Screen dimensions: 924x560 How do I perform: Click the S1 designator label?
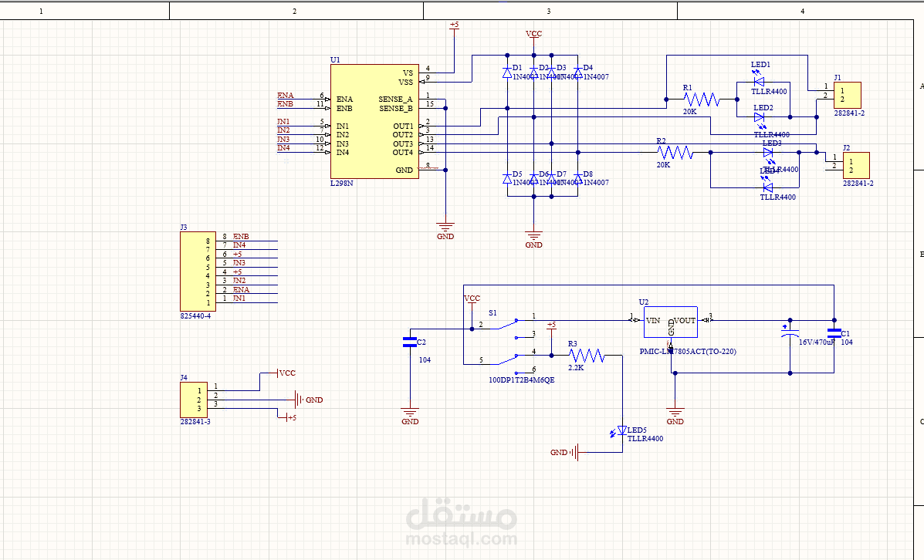pyautogui.click(x=493, y=313)
